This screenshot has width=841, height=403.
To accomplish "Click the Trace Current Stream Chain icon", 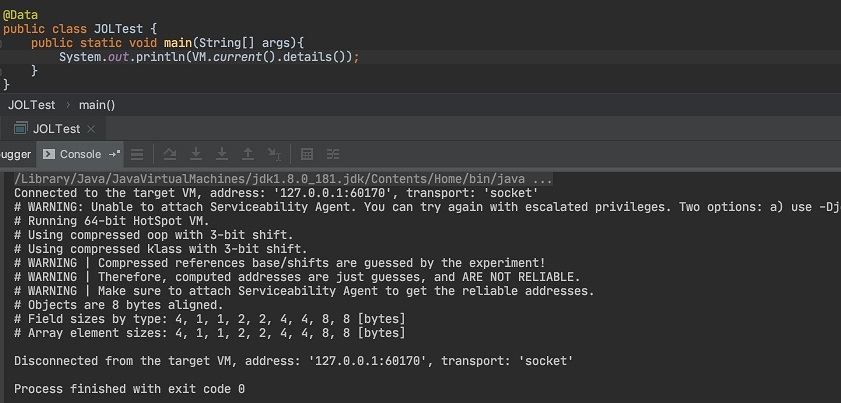I will [x=333, y=154].
